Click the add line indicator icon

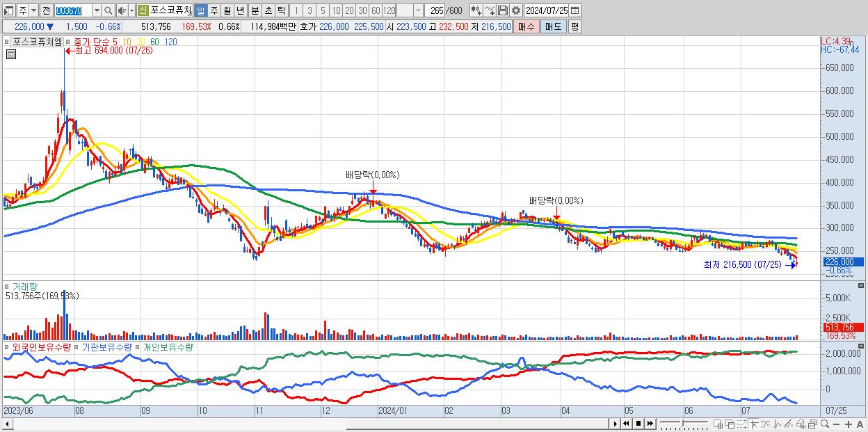click(489, 10)
